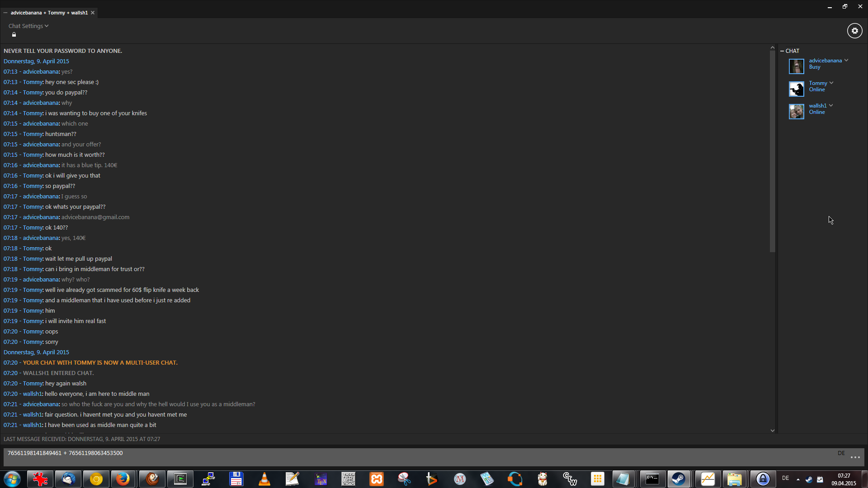Expand the dropdown arrow next to Tommy
The height and width of the screenshot is (488, 868).
tap(831, 83)
